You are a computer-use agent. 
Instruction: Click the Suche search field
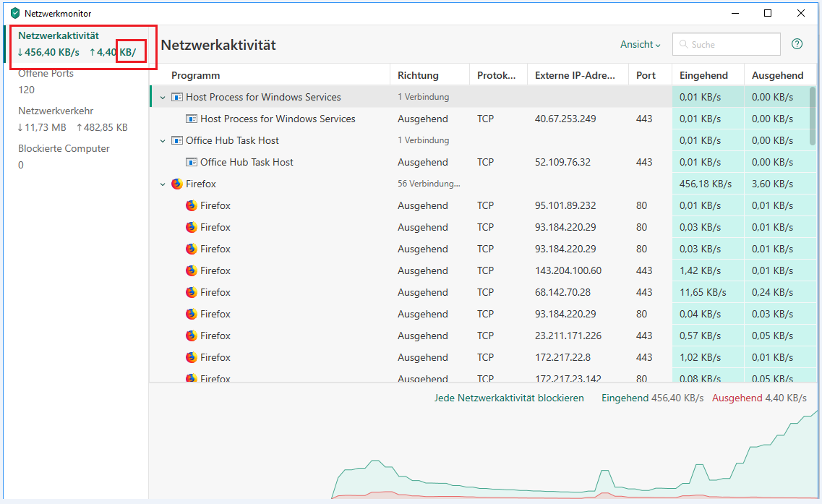(x=726, y=45)
